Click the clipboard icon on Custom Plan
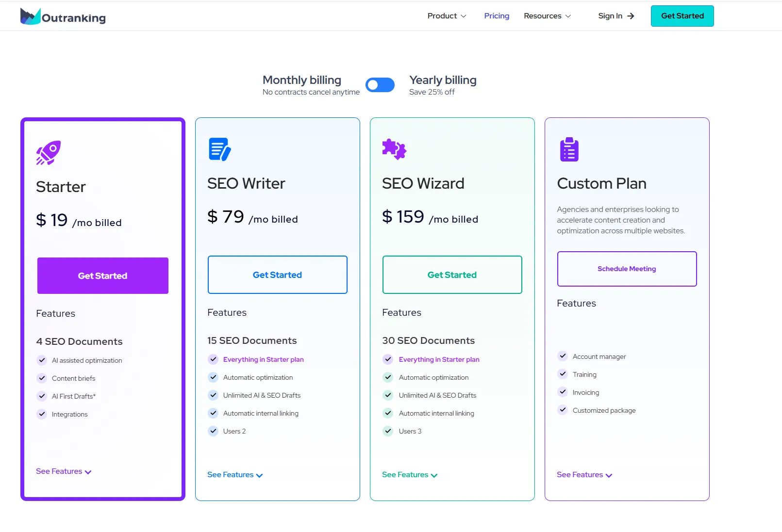Image resolution: width=782 pixels, height=532 pixels. [x=568, y=149]
